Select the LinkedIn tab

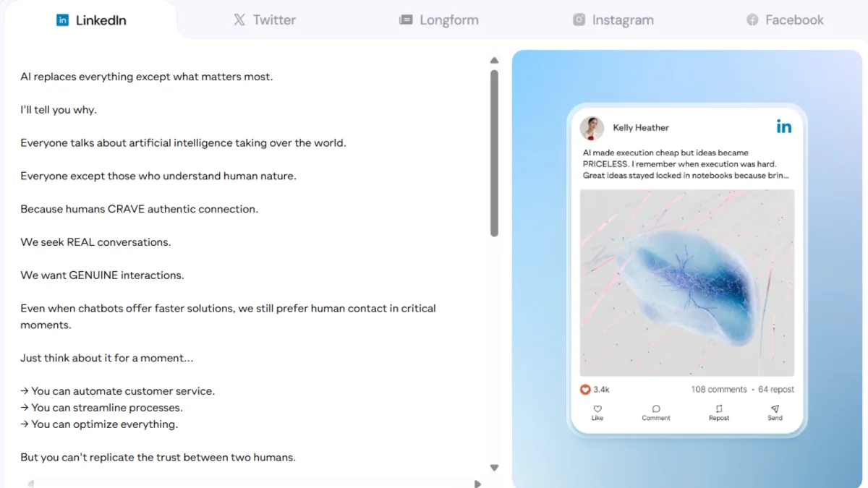tap(91, 20)
